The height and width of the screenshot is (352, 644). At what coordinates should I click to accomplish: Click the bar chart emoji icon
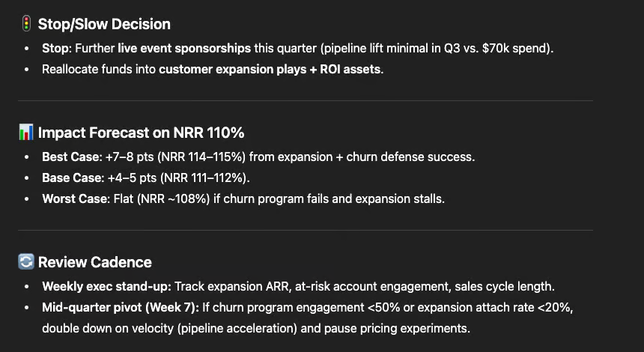point(26,133)
